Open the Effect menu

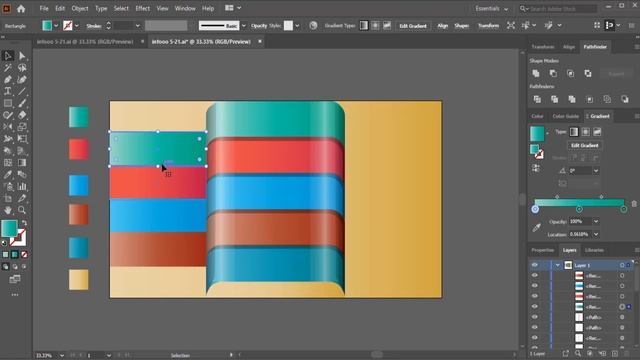pos(142,8)
